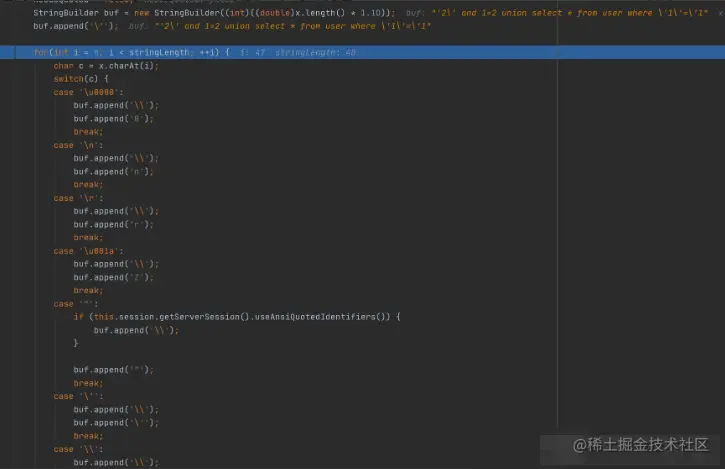Click the 'stringLength' variable in the for condition

[159, 53]
